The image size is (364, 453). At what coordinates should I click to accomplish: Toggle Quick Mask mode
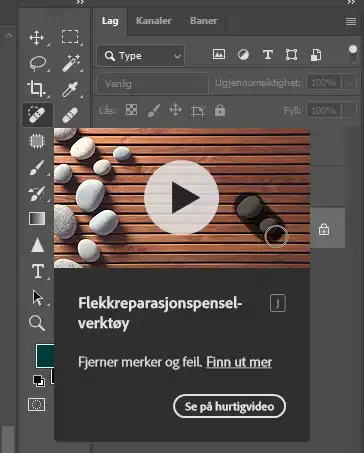(x=36, y=405)
